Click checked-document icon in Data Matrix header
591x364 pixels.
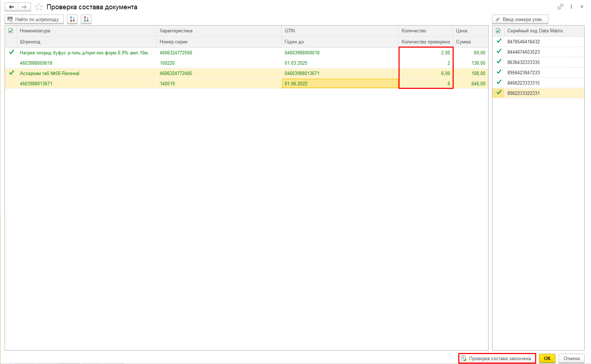498,31
